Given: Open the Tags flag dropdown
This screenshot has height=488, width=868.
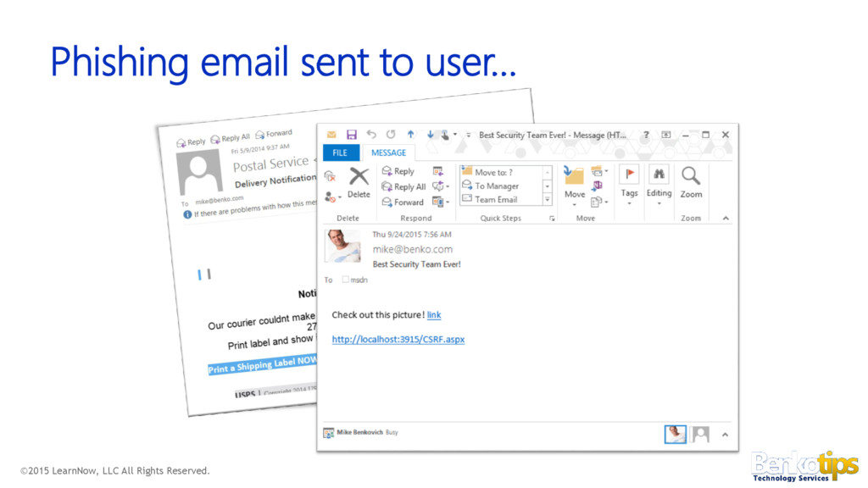Looking at the screenshot, I should 630,184.
